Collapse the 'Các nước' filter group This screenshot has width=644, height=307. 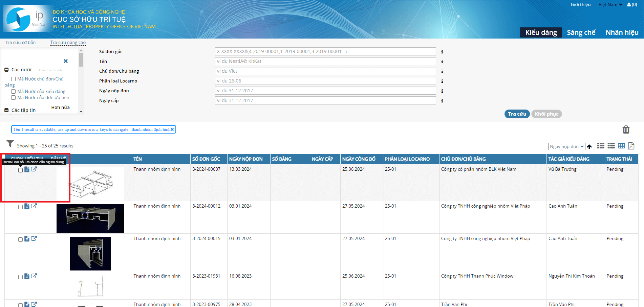coord(6,70)
